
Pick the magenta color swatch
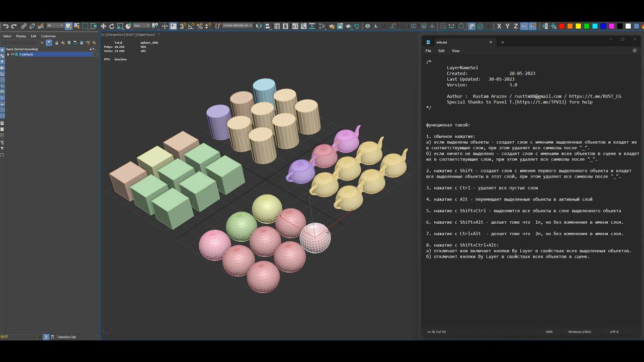click(611, 26)
